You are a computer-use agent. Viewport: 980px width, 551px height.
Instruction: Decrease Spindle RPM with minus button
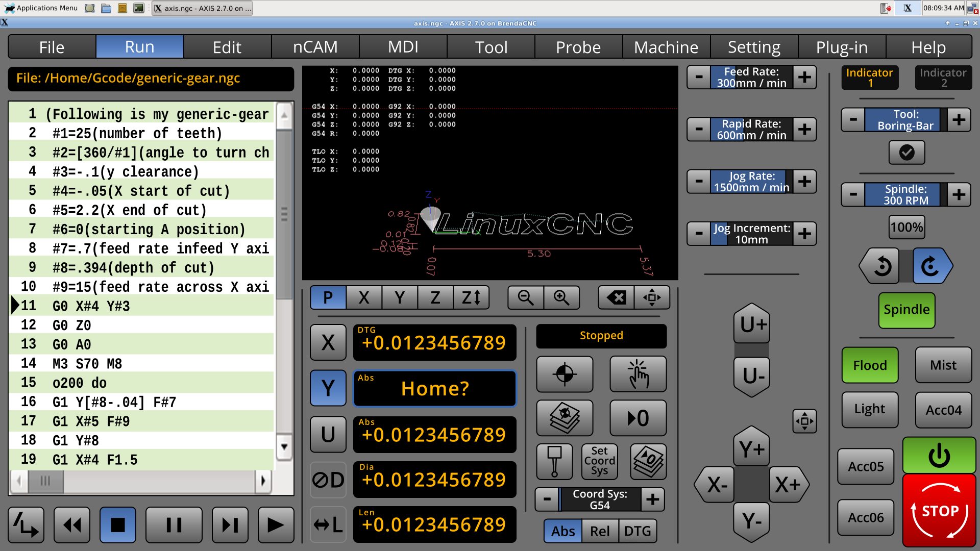(853, 194)
